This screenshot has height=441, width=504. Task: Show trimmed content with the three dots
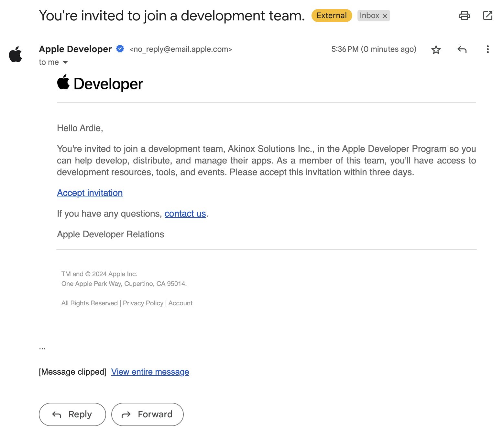point(42,348)
